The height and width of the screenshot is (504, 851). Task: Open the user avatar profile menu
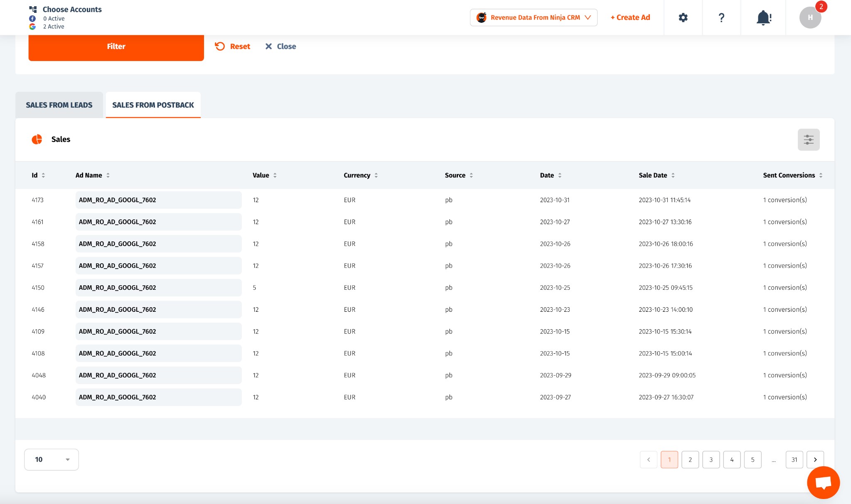click(810, 17)
